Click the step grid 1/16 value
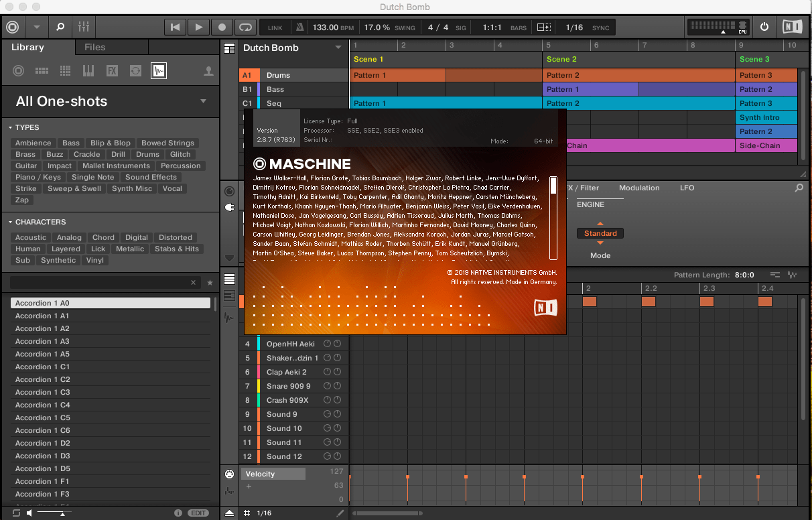812x520 pixels. pyautogui.click(x=265, y=513)
